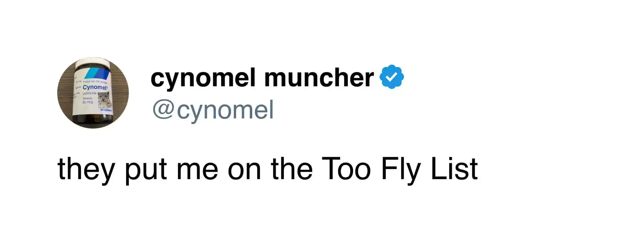This screenshot has height=244, width=644.
Task: Click the word "they" in the tweet
Action: (x=86, y=170)
